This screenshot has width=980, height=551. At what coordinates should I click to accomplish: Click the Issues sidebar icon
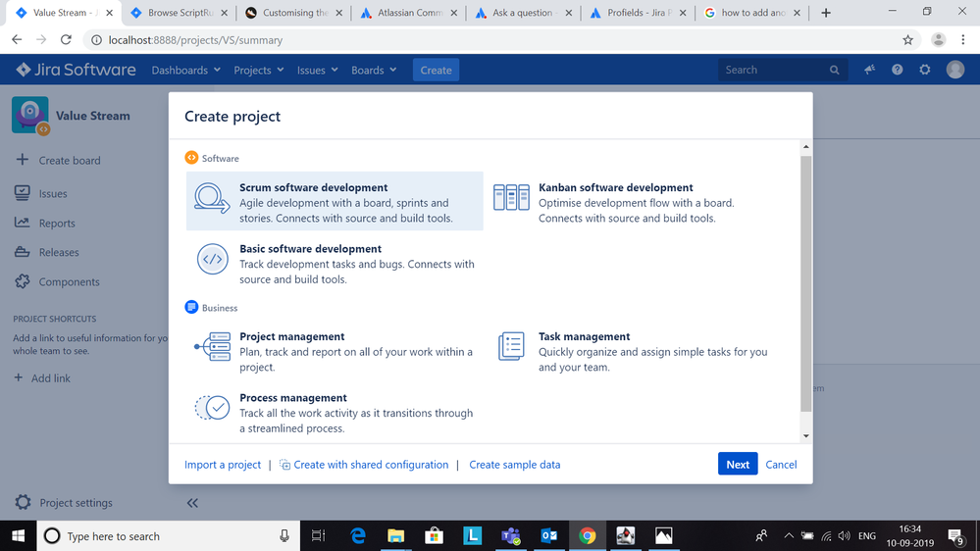22,193
